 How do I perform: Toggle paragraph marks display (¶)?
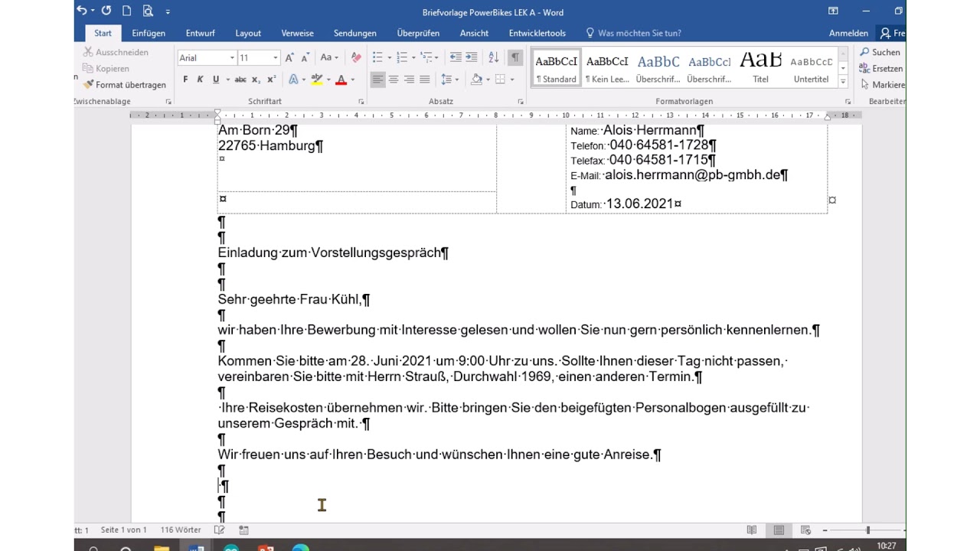tap(515, 57)
